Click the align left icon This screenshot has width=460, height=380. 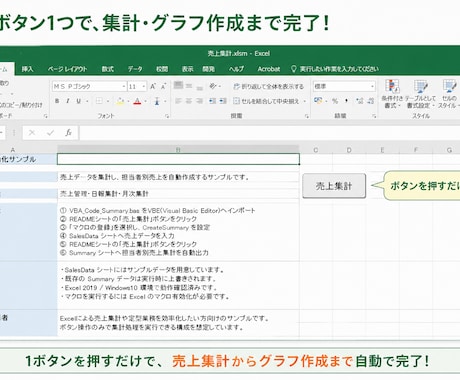[x=178, y=101]
